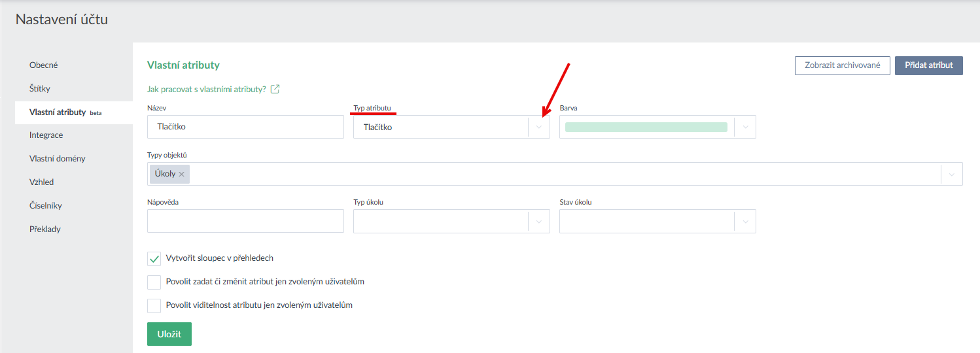Select Vzhled in the sidebar

click(x=41, y=182)
